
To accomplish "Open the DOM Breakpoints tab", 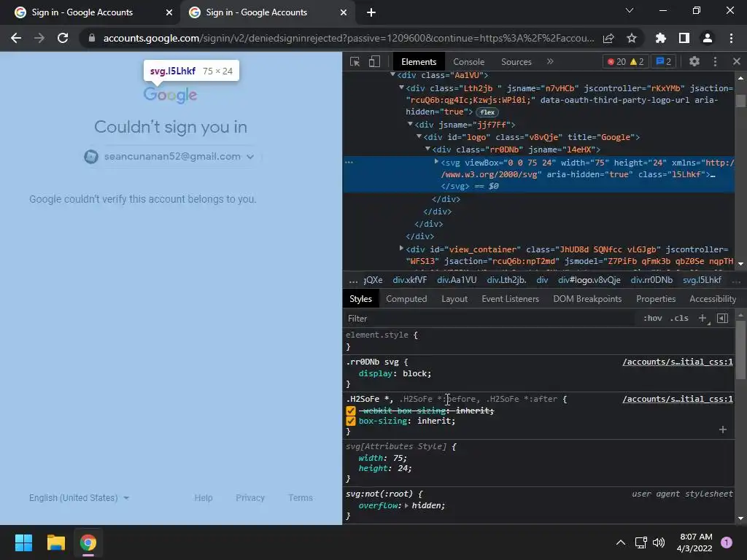I will [587, 299].
